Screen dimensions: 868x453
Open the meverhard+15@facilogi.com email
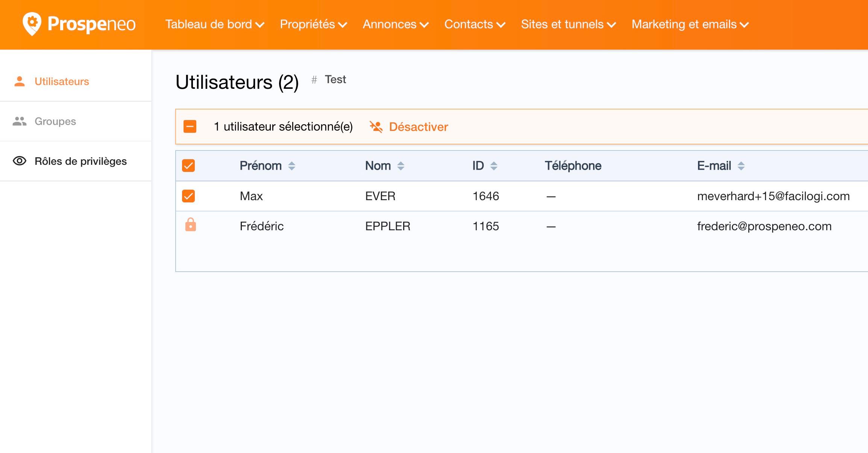point(773,196)
